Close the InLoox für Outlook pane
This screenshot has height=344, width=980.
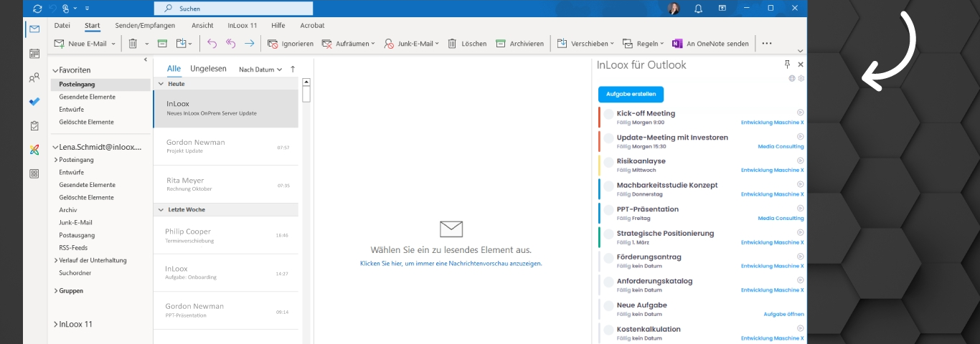(x=801, y=64)
